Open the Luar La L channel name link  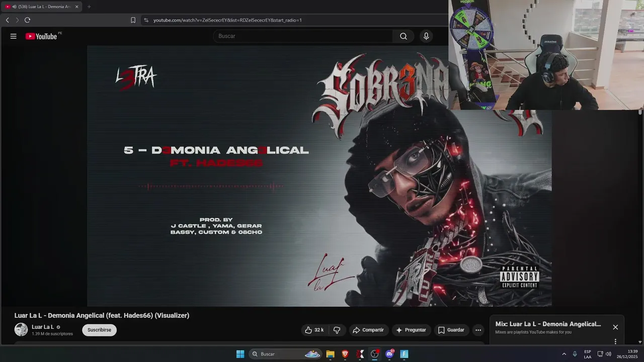click(x=43, y=327)
